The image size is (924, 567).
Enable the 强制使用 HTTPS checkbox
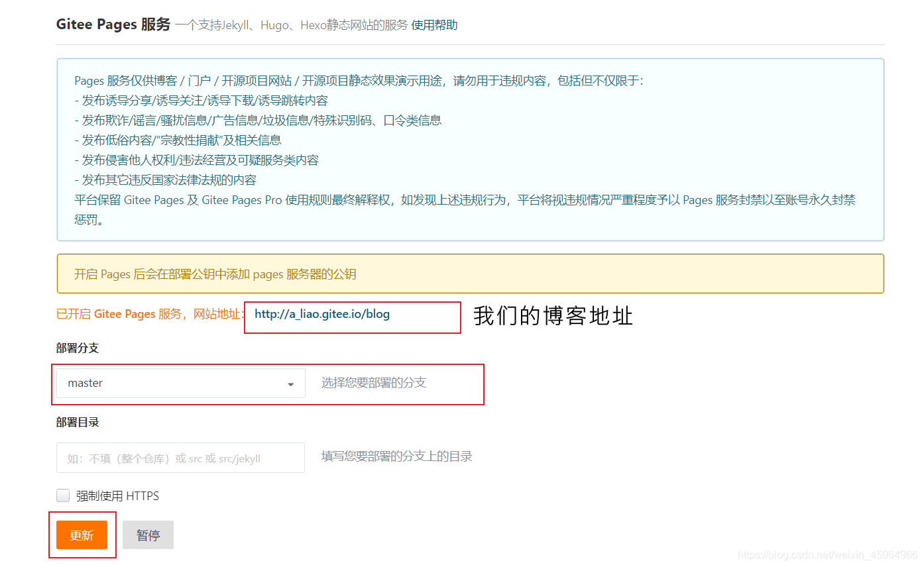point(63,495)
